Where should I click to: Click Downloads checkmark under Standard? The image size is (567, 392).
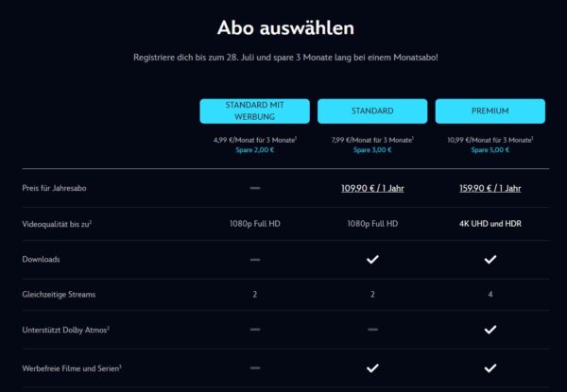(372, 259)
